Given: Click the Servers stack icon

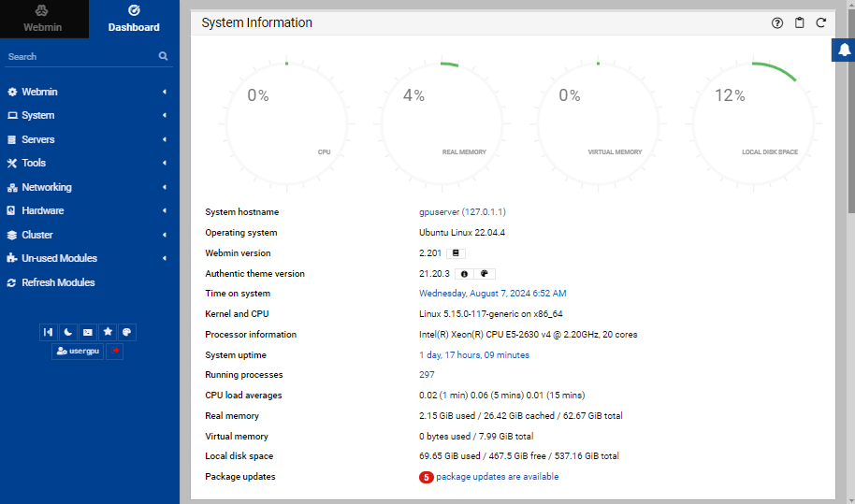Looking at the screenshot, I should 11,139.
